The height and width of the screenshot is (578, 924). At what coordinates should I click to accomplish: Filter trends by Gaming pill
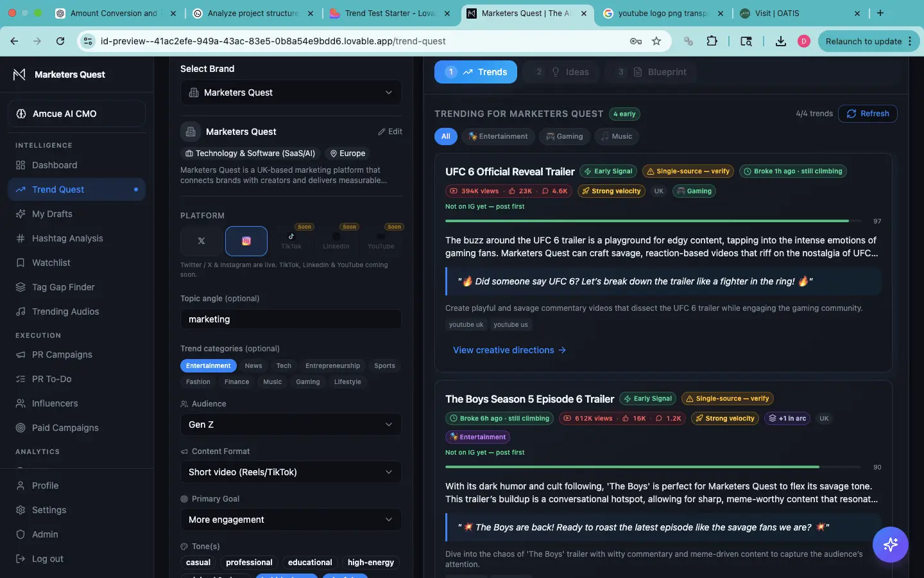tap(565, 136)
